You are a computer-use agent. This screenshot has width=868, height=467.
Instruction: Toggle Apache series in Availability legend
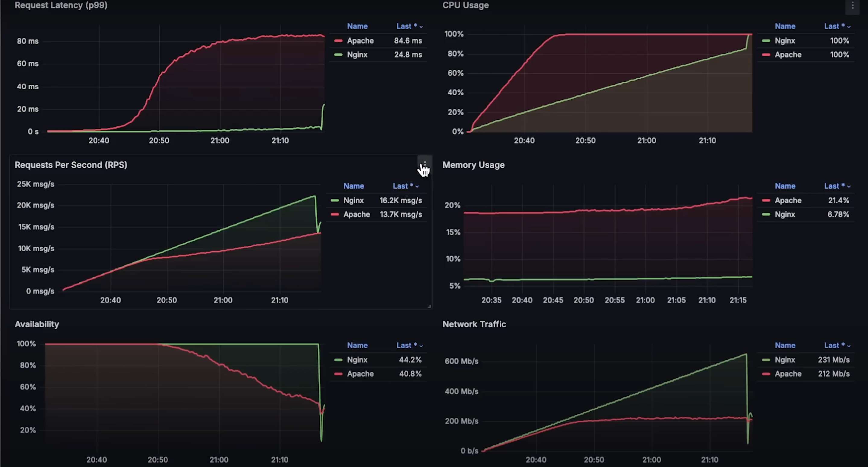360,374
